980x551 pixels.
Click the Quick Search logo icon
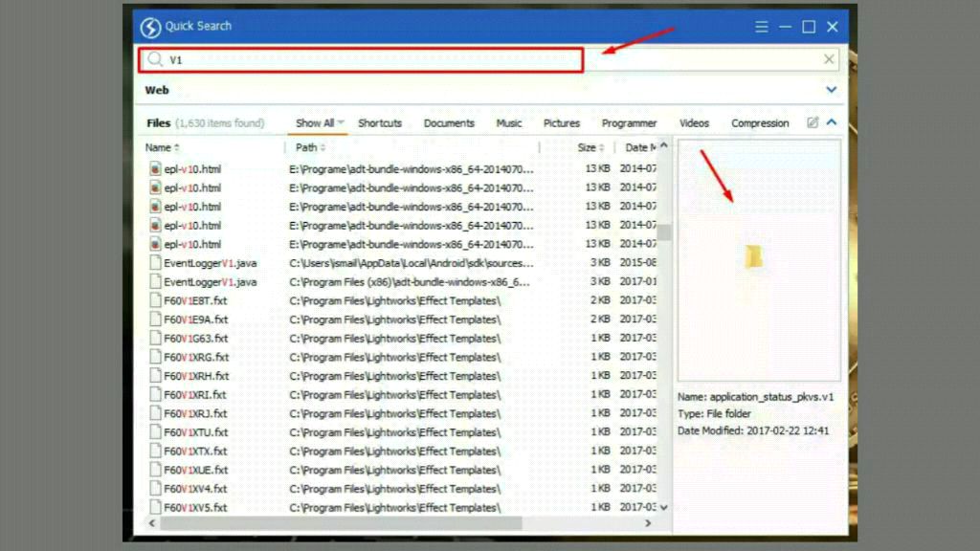click(x=150, y=27)
